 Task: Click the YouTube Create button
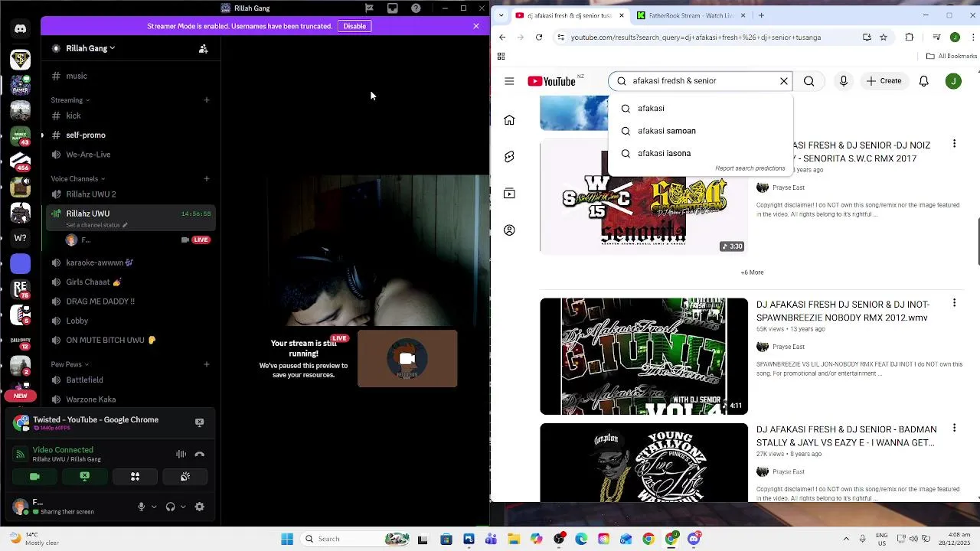pyautogui.click(x=884, y=81)
